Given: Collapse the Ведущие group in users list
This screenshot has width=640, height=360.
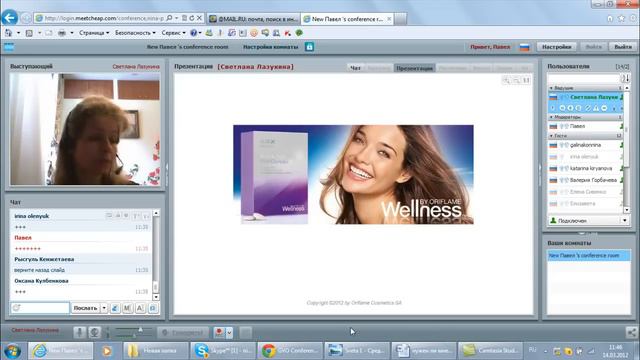Looking at the screenshot, I should (551, 88).
